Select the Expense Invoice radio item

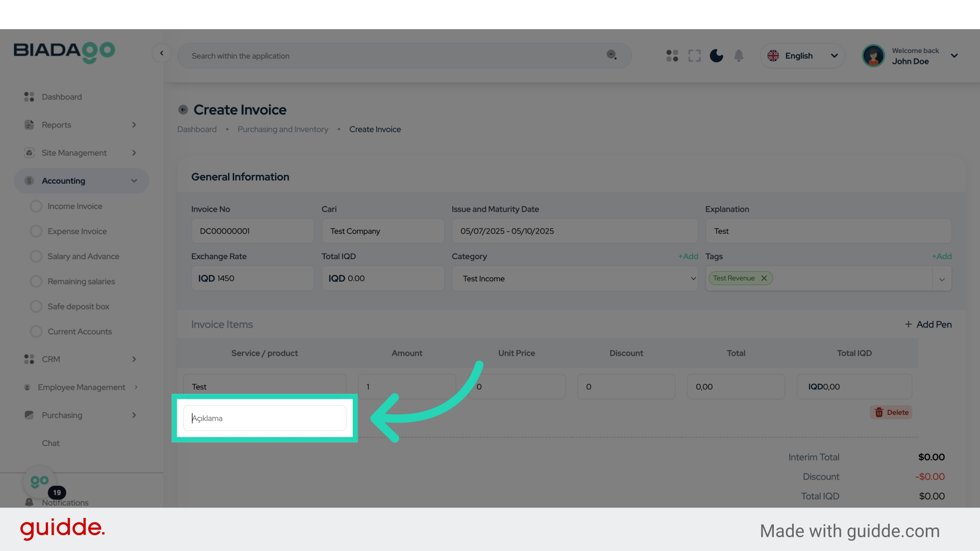(36, 231)
